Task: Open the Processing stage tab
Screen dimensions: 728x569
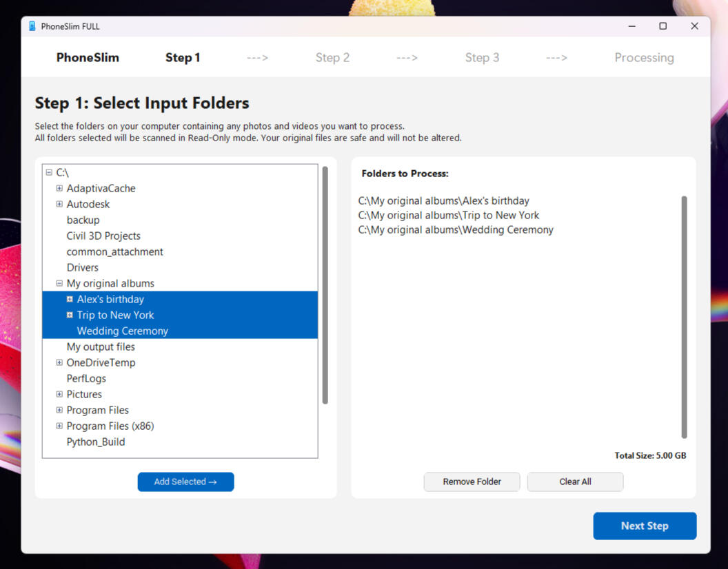Action: (644, 58)
